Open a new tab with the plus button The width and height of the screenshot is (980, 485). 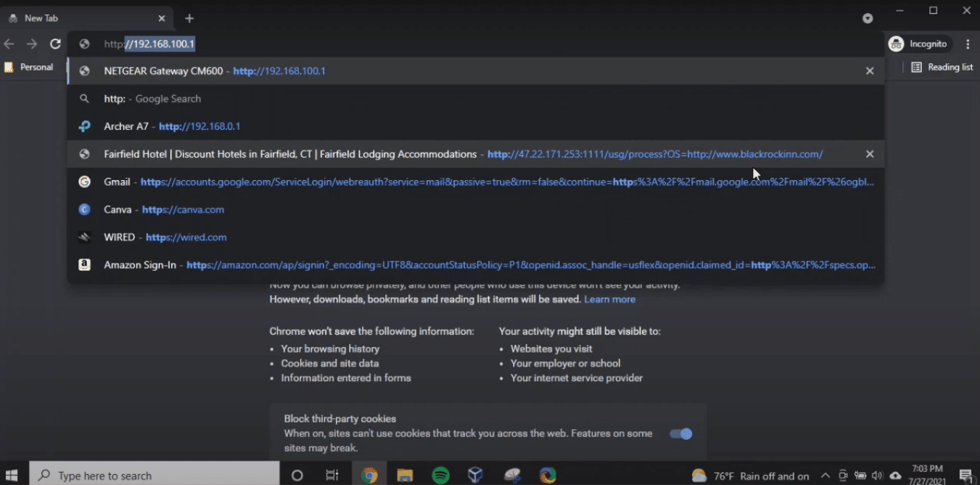189,18
